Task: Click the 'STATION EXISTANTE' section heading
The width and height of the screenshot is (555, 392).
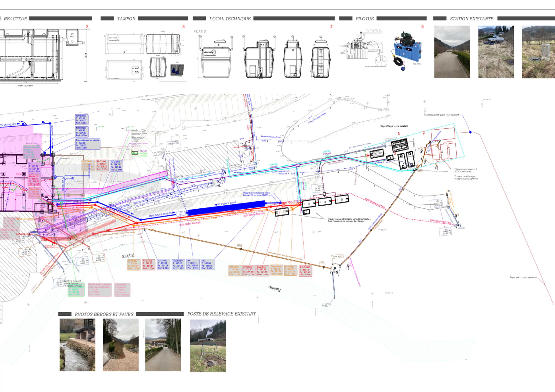Action: 471,19
